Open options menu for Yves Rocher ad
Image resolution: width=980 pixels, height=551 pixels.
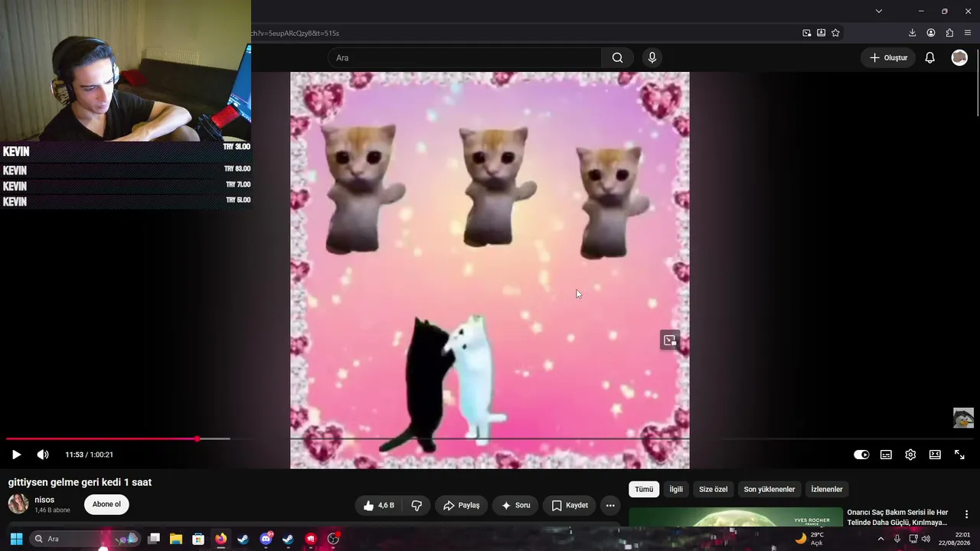[x=966, y=514]
